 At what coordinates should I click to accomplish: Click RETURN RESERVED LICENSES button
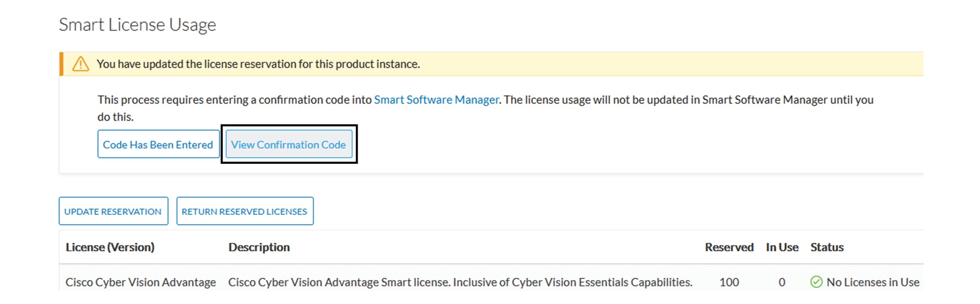pyautogui.click(x=245, y=211)
